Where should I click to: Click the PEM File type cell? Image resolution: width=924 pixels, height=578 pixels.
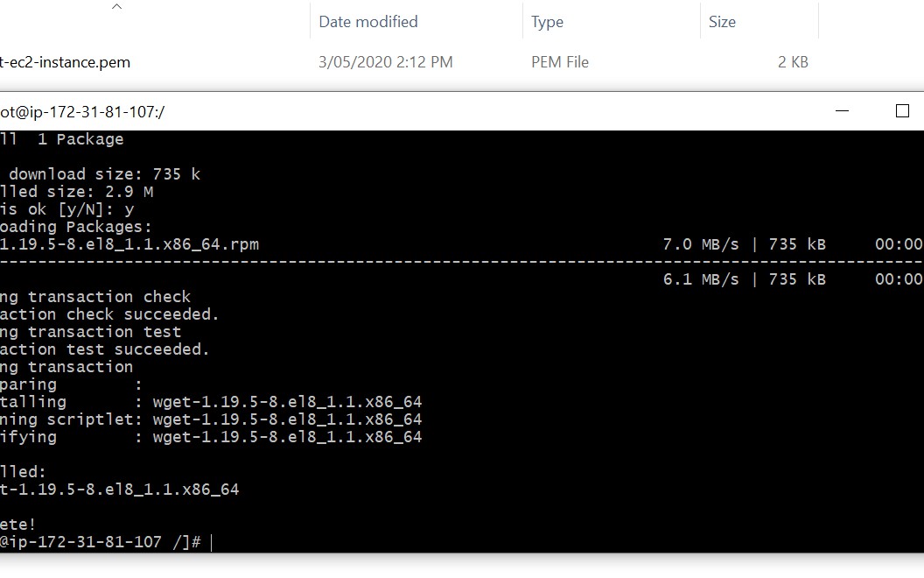pyautogui.click(x=559, y=62)
